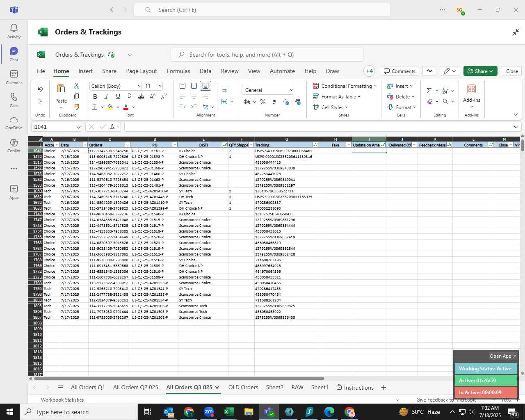Toggle Strikethrough formatting

[141, 96]
